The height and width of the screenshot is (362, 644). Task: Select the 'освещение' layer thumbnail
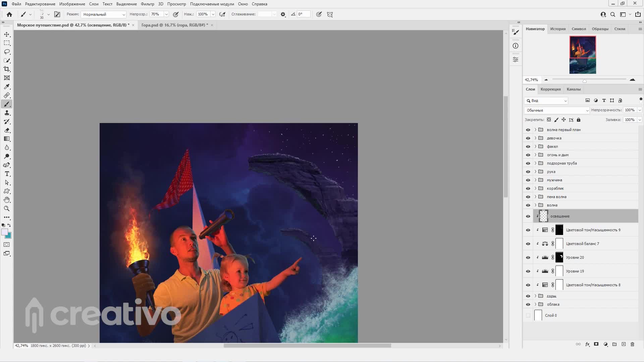[x=543, y=216]
